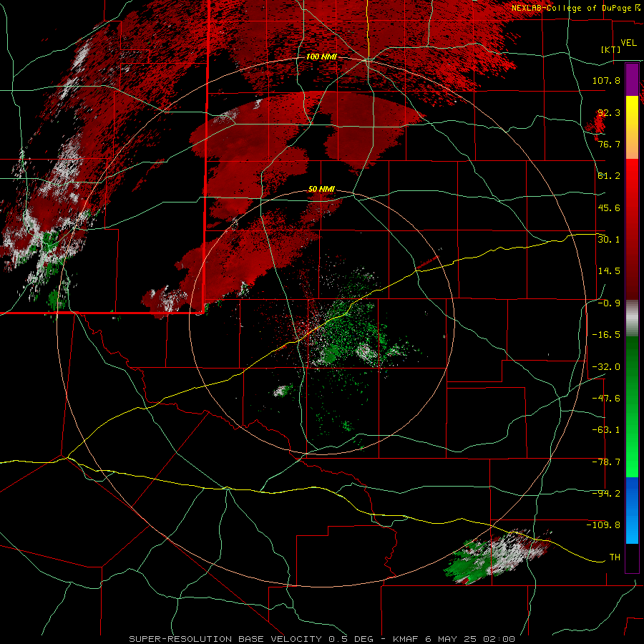644x644 pixels.
Task: Click the -16.5 legend value
Action: tap(606, 335)
